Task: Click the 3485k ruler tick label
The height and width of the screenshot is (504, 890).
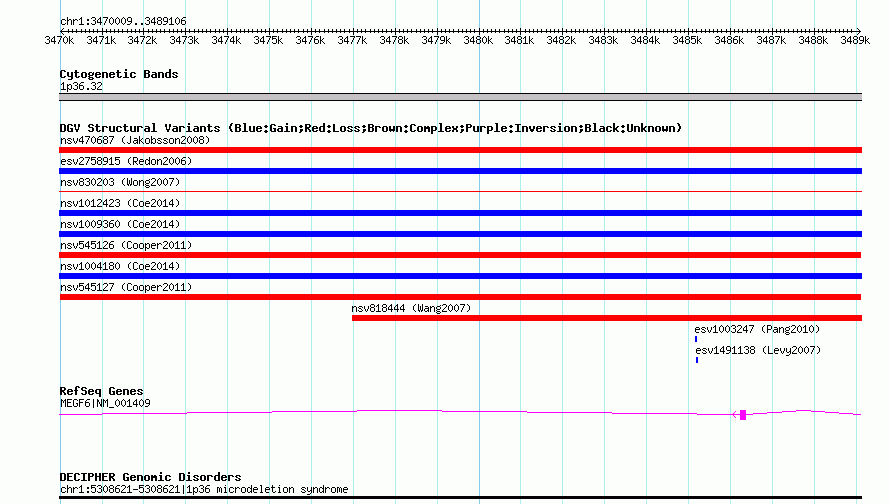Action: click(x=687, y=40)
